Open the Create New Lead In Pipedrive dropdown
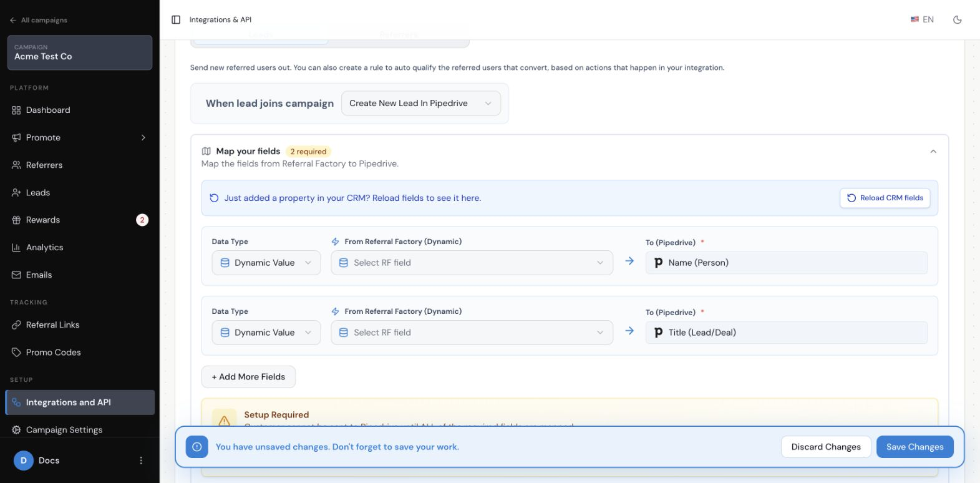 pyautogui.click(x=421, y=104)
